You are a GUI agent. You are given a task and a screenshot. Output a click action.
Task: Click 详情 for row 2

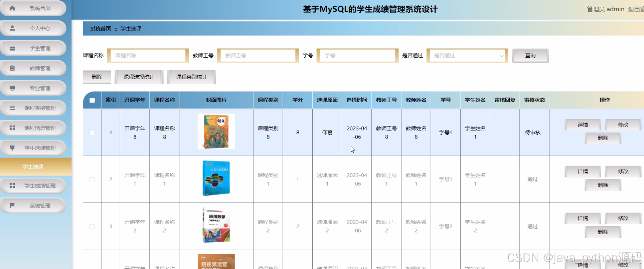[582, 172]
